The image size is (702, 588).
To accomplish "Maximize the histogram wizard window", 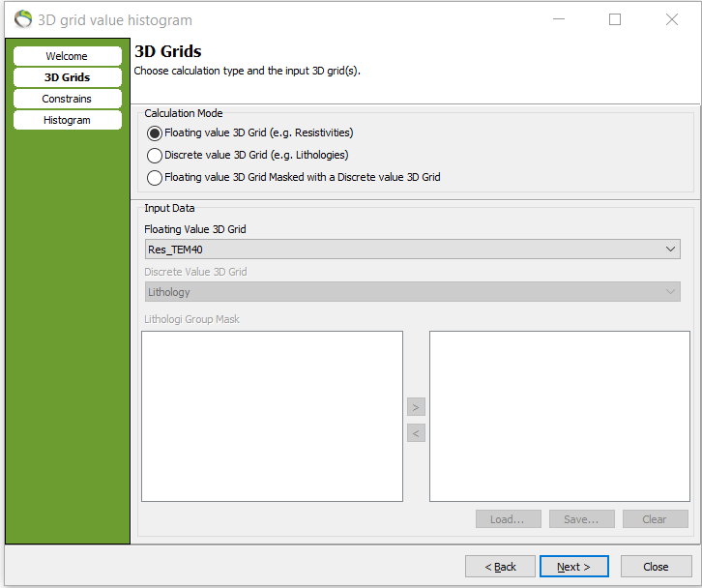I will (x=615, y=19).
